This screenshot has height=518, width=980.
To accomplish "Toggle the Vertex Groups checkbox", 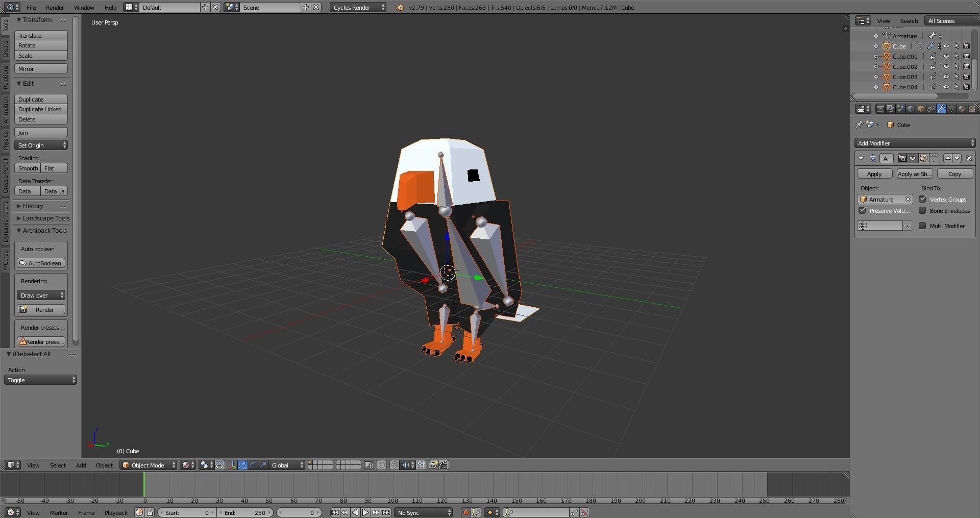I will pos(922,199).
